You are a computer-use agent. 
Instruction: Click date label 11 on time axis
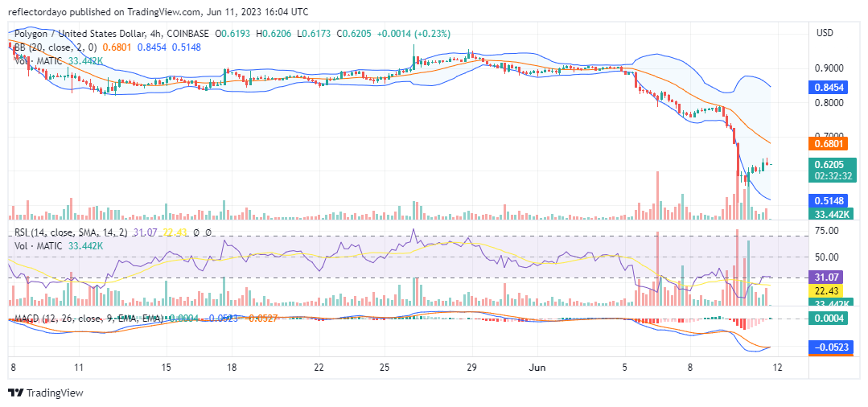tap(79, 368)
